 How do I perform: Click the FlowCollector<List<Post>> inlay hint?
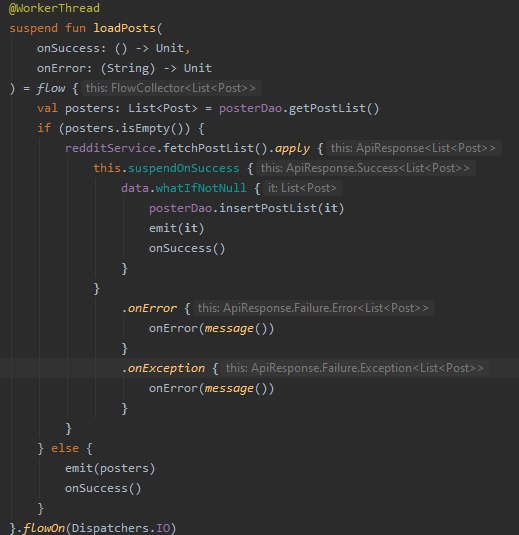coord(171,88)
